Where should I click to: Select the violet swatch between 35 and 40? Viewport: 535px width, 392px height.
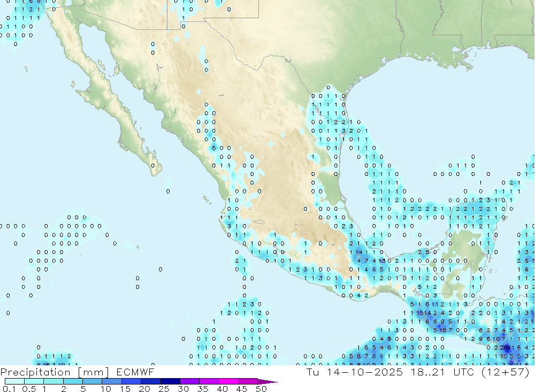tap(209, 381)
